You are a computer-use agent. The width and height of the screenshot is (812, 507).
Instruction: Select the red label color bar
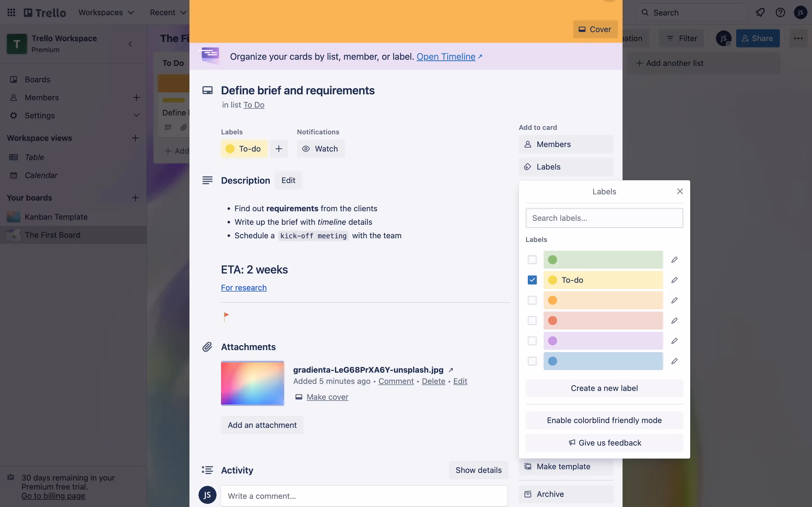coord(603,321)
